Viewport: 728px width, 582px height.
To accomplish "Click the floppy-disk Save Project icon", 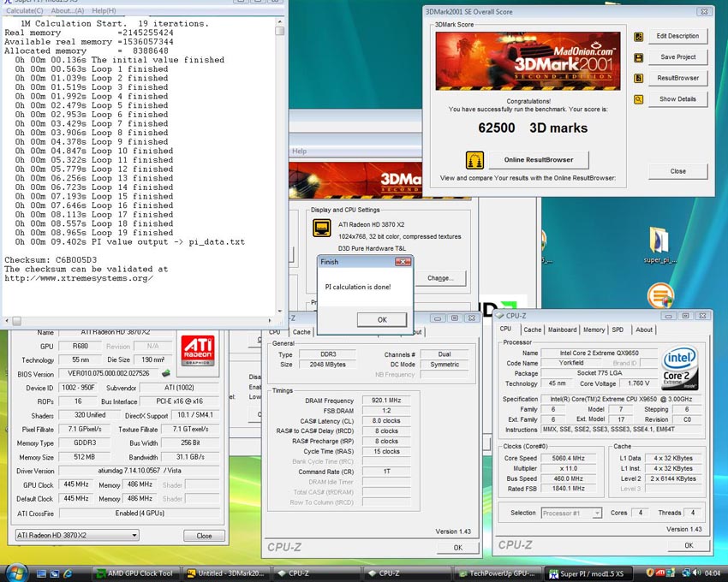I will coord(638,57).
